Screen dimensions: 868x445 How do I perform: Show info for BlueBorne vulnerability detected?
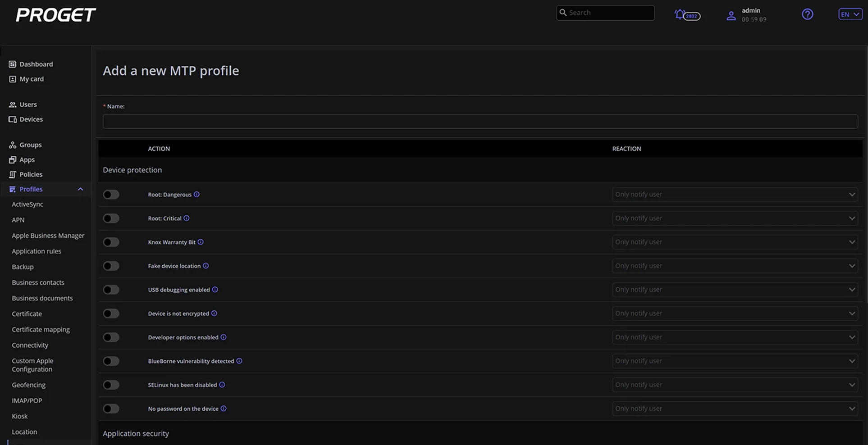coord(239,361)
